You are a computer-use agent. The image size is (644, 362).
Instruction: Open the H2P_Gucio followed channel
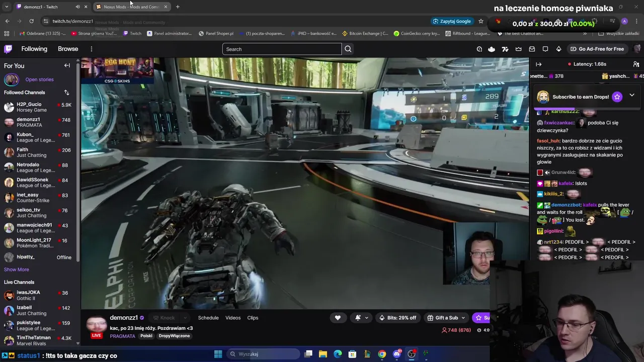click(38, 107)
